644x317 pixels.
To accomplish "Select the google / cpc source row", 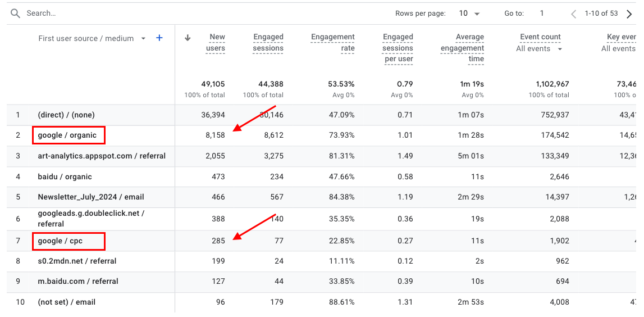I will (60, 241).
